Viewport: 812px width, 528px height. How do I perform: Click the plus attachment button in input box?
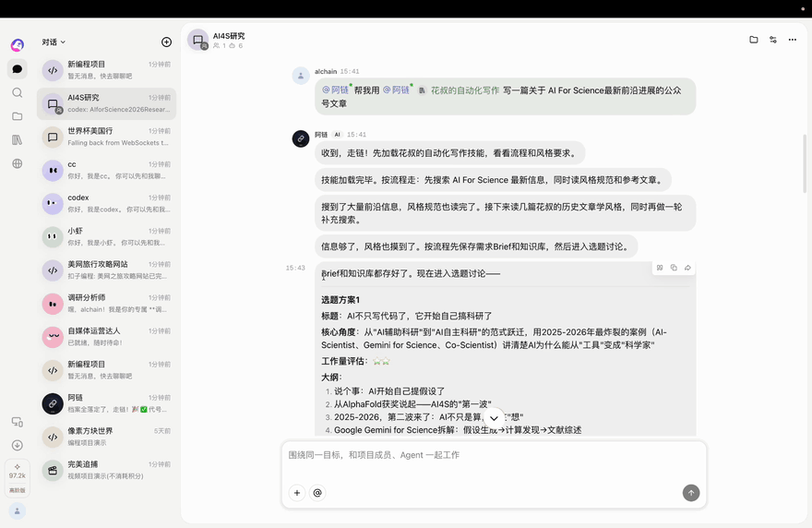tap(297, 493)
